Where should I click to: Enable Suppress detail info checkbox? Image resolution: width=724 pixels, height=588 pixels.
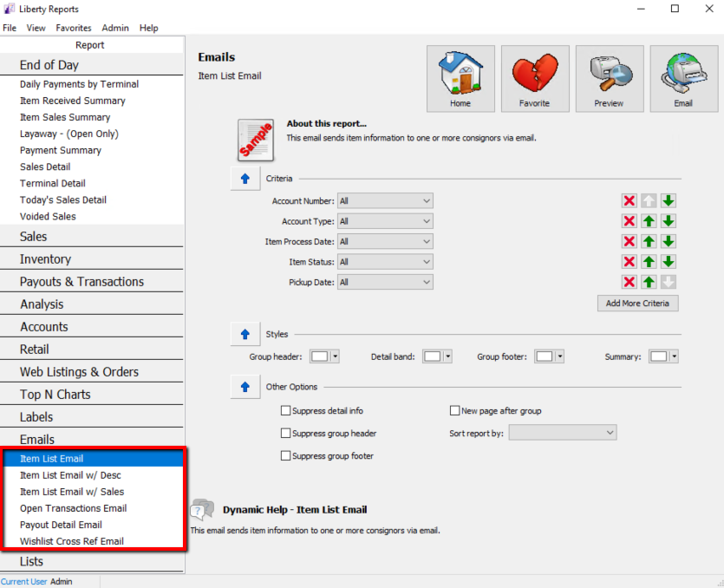[x=286, y=410]
